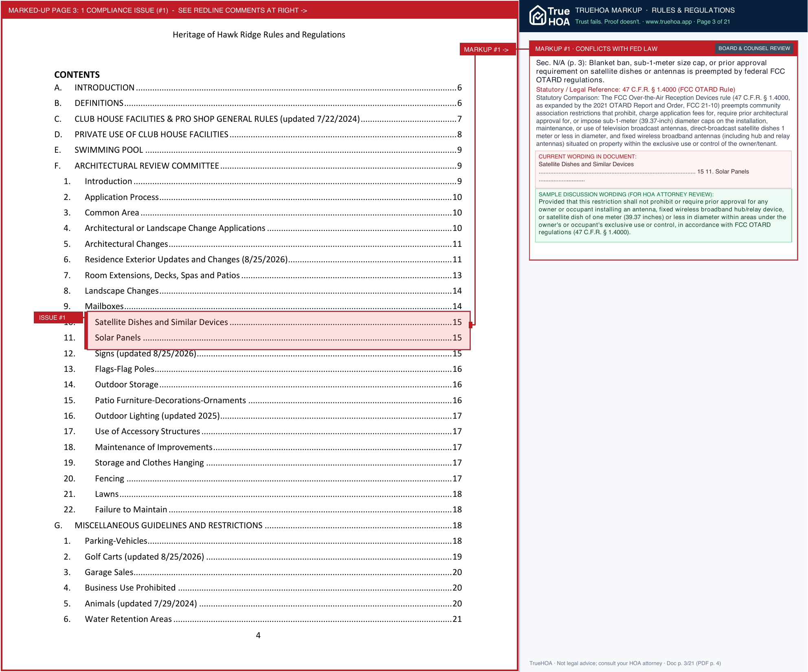The image size is (808, 672).
Task: Select PRIVATE USE OF CLUB HOUSE FACILITIES line
Action: tap(258, 134)
